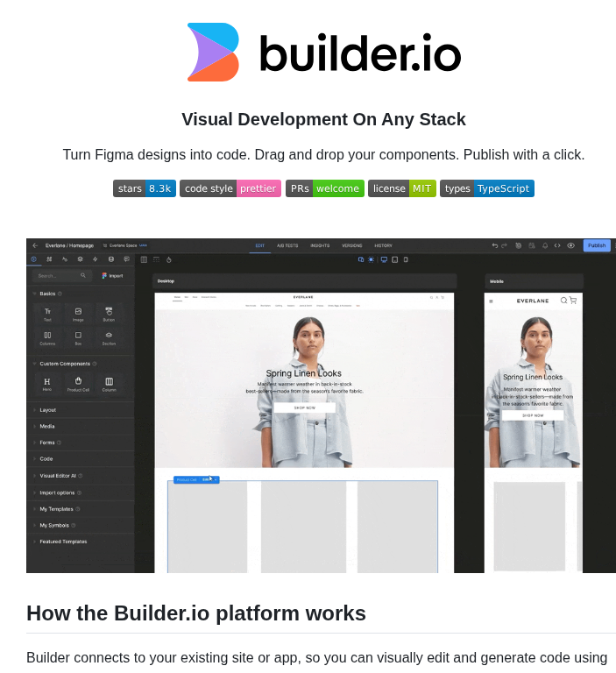
Task: Click the mobile SHOP NOW button
Action: [x=533, y=415]
